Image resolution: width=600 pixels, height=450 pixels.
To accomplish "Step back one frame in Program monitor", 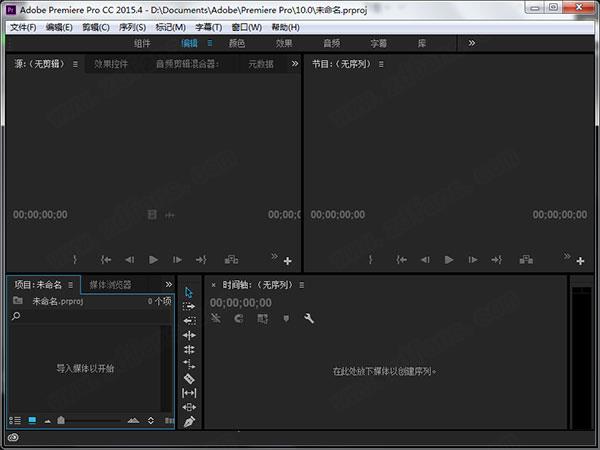I will pos(425,260).
